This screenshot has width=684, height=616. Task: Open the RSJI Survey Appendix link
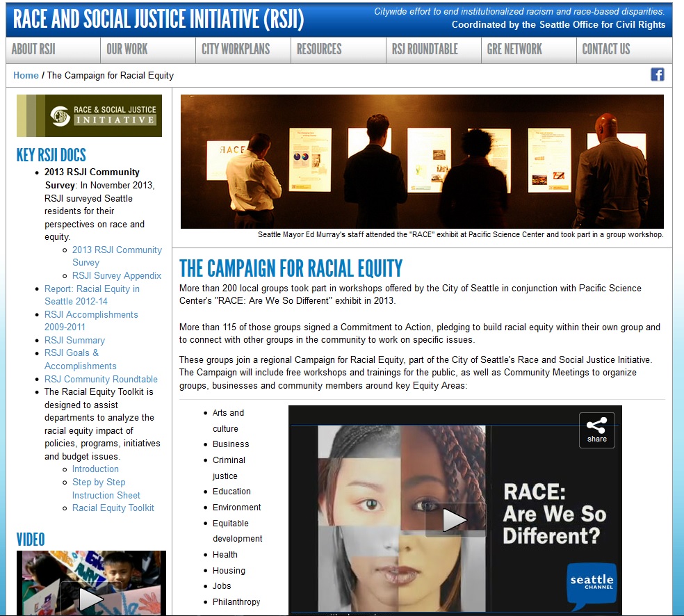[x=117, y=276]
